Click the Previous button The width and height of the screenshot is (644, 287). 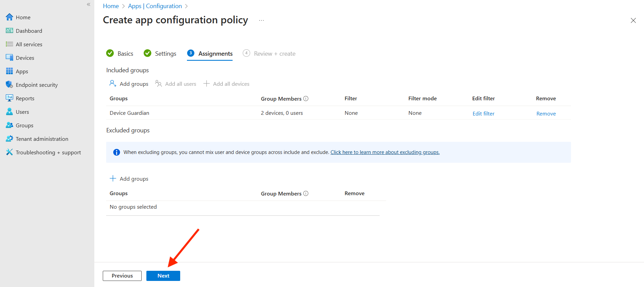122,276
